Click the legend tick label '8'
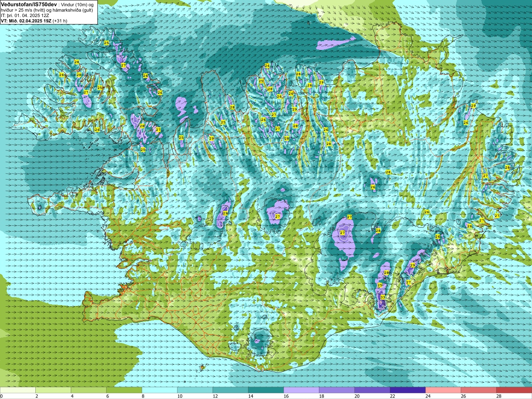Viewport: 532px width, 399px height. pos(143,396)
